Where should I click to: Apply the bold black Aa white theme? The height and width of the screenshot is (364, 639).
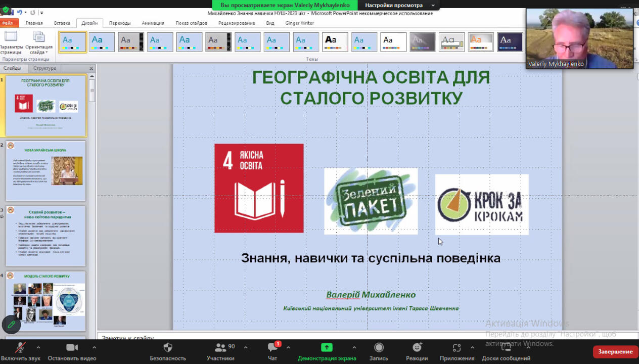coord(335,42)
